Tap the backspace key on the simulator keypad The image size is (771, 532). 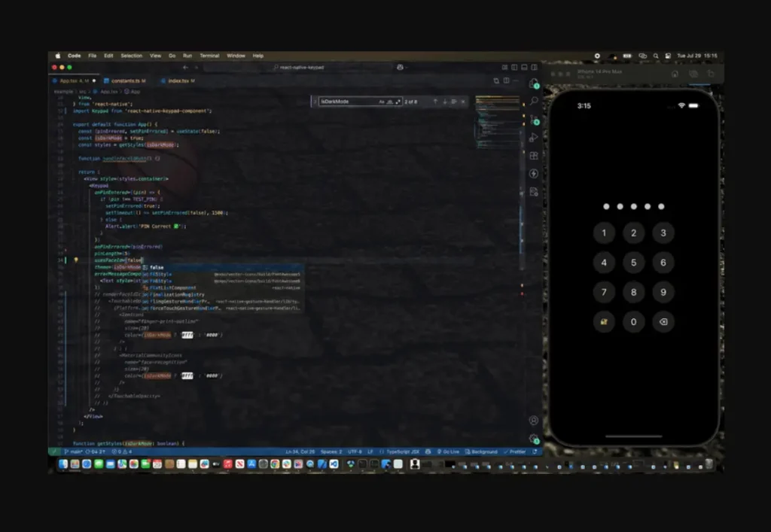[663, 321]
